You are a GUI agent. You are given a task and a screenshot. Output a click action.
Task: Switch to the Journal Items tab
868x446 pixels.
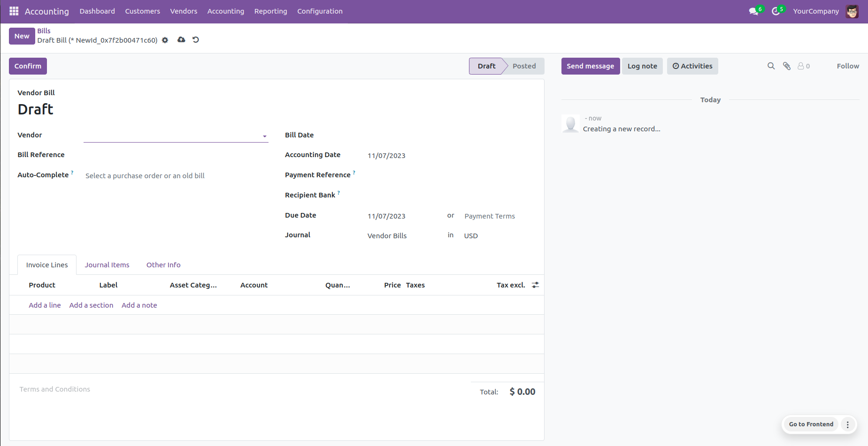click(x=107, y=265)
